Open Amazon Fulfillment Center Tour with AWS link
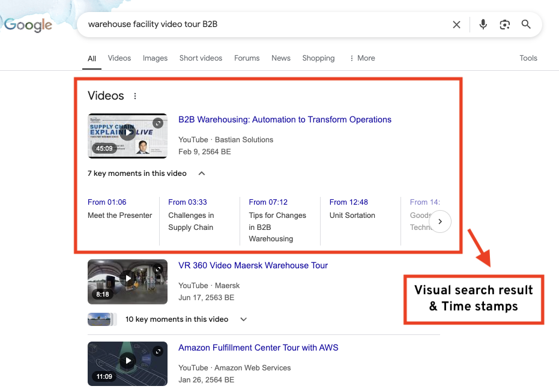559x392 pixels. coord(258,348)
